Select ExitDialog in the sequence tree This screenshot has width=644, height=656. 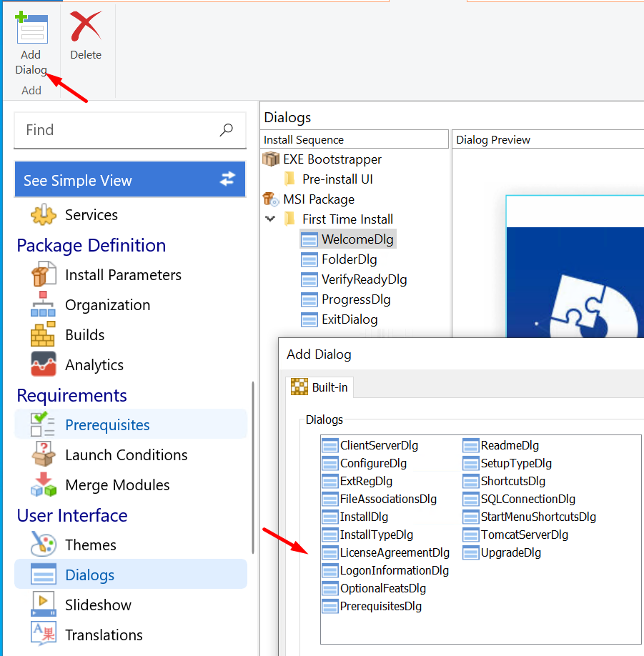pyautogui.click(x=349, y=319)
